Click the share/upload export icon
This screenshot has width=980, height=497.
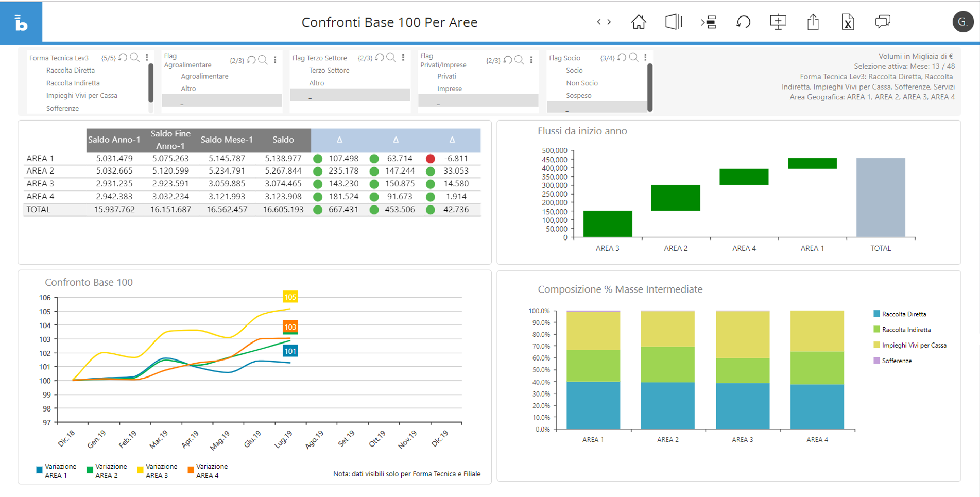coord(813,22)
